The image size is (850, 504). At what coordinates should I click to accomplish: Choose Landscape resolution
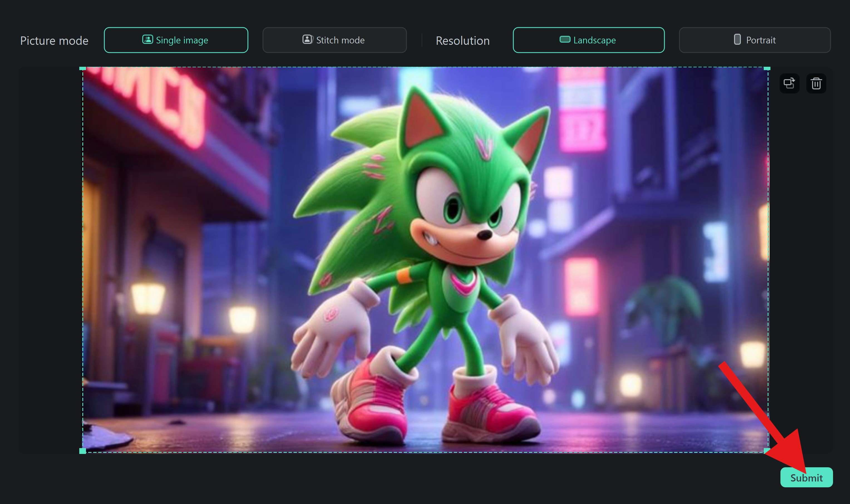pyautogui.click(x=588, y=40)
